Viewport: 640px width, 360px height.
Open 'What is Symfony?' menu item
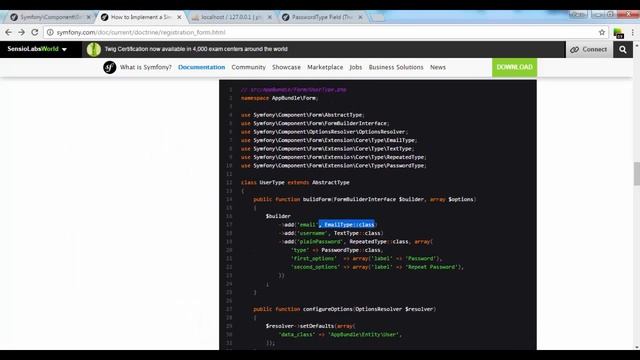point(146,67)
